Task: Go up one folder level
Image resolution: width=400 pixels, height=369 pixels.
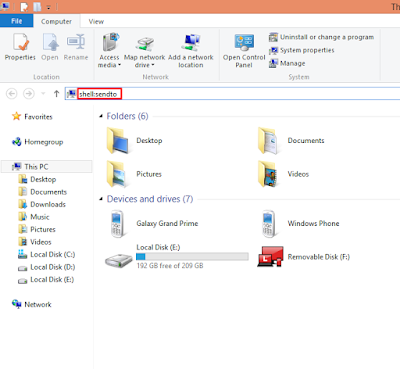Action: click(56, 94)
